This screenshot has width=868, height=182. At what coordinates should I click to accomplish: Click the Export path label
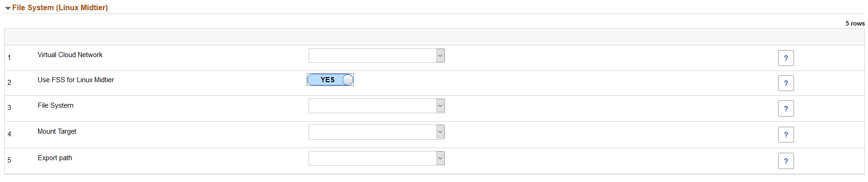tap(55, 158)
